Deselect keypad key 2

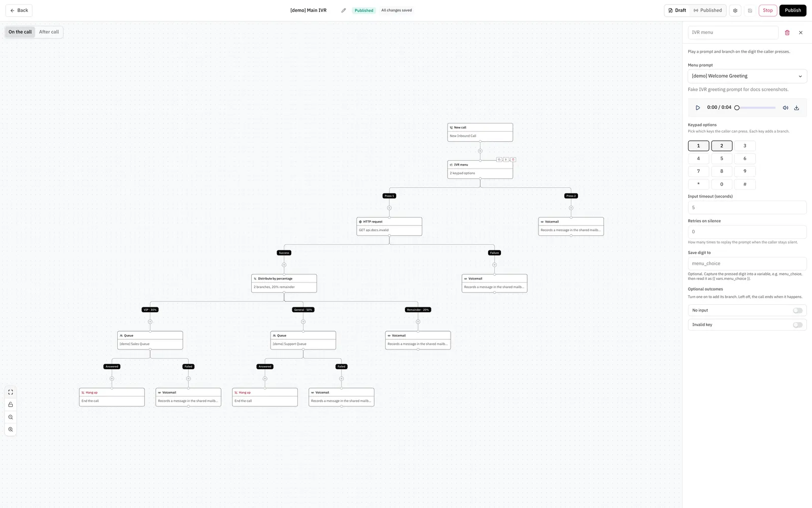pos(722,146)
